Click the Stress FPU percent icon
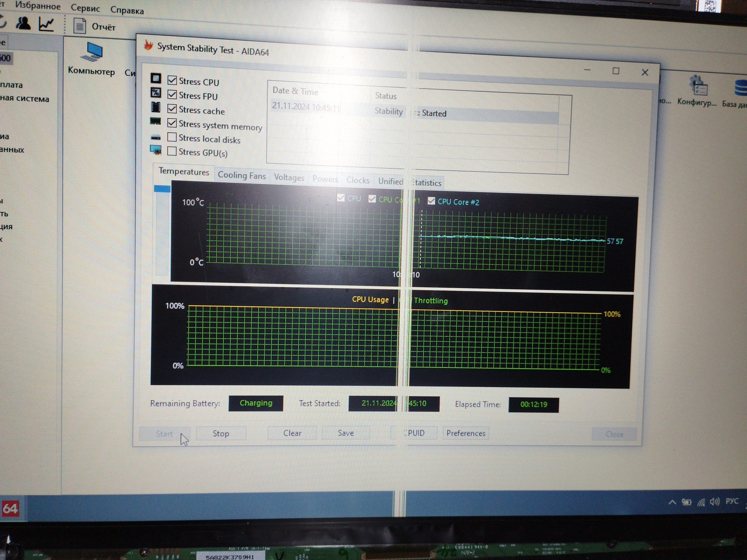 (156, 93)
